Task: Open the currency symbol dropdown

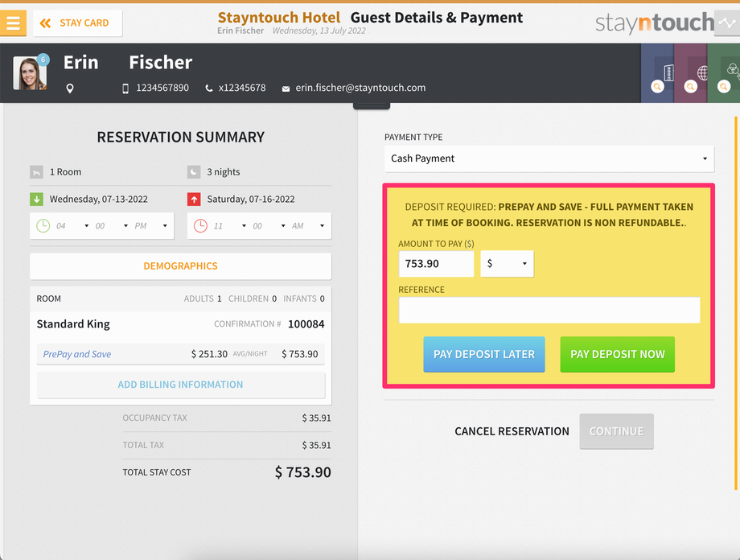Action: click(507, 263)
